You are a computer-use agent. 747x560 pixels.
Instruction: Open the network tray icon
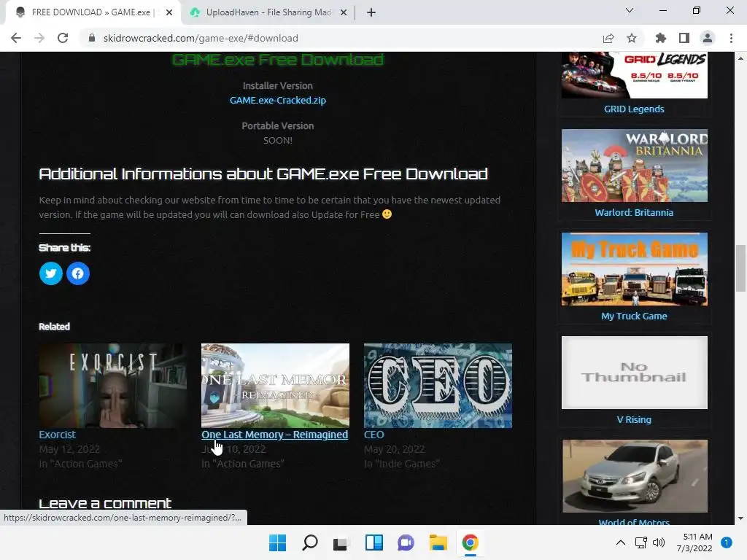[640, 542]
